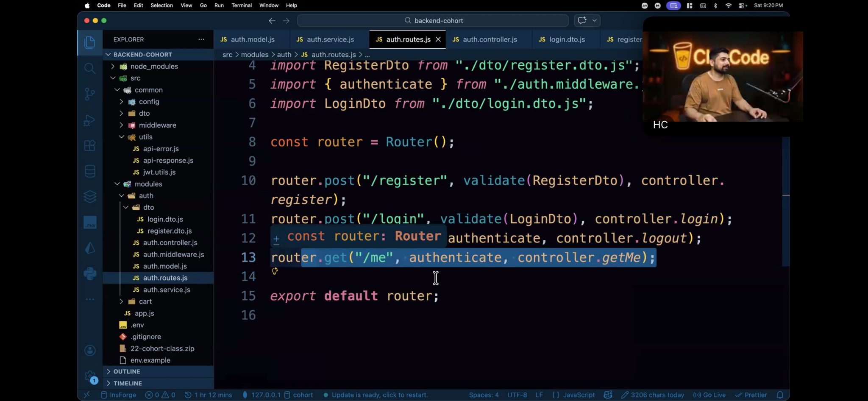Click the backend-cohort command center search field
This screenshot has height=401, width=868.
(433, 20)
